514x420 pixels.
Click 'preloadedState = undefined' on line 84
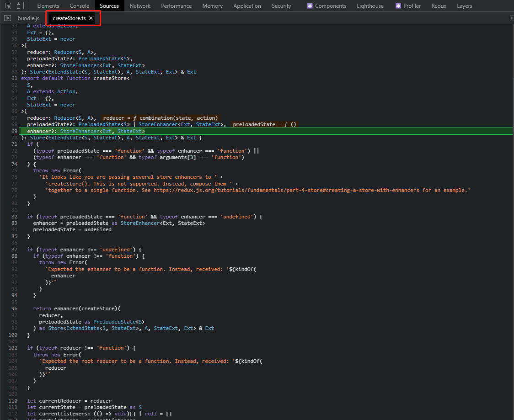[x=72, y=230]
